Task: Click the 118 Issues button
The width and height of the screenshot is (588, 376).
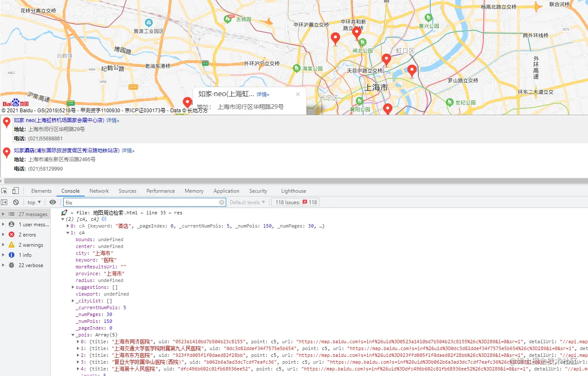Action: coord(296,202)
